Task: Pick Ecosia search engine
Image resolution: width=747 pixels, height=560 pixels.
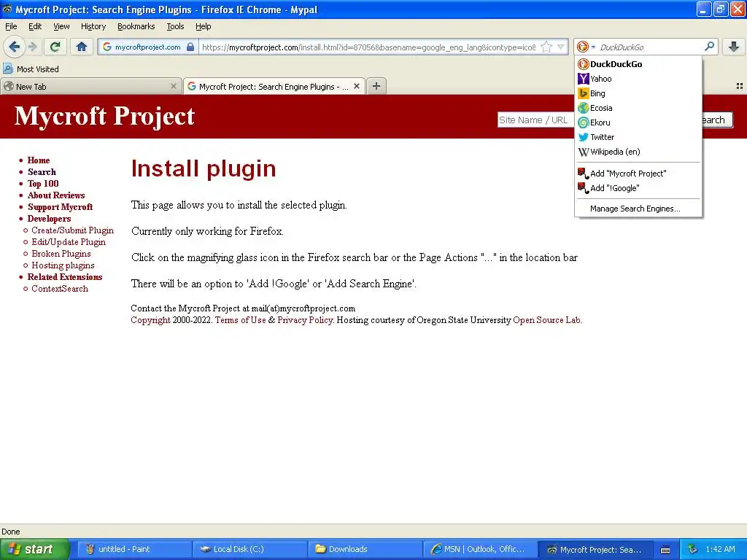Action: [638, 108]
